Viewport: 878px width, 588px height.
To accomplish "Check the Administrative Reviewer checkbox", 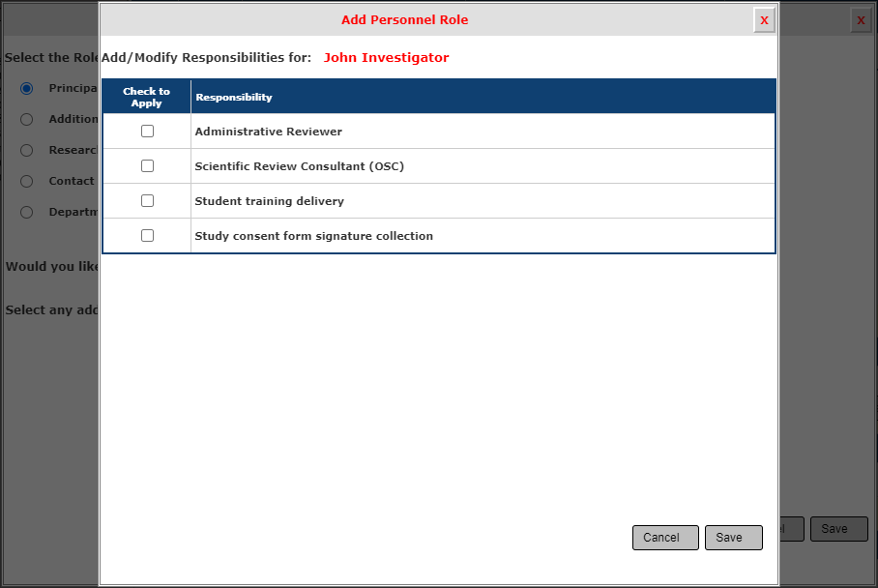I will click(147, 131).
